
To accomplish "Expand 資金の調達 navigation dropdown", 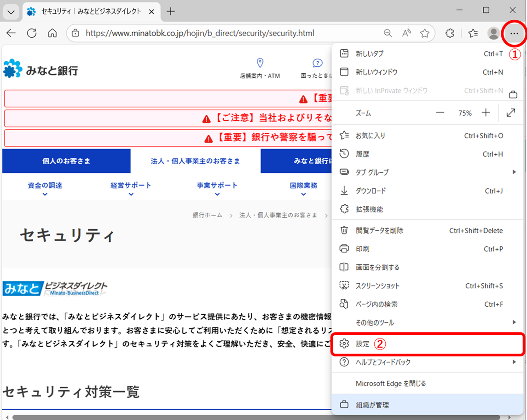I will pyautogui.click(x=45, y=188).
